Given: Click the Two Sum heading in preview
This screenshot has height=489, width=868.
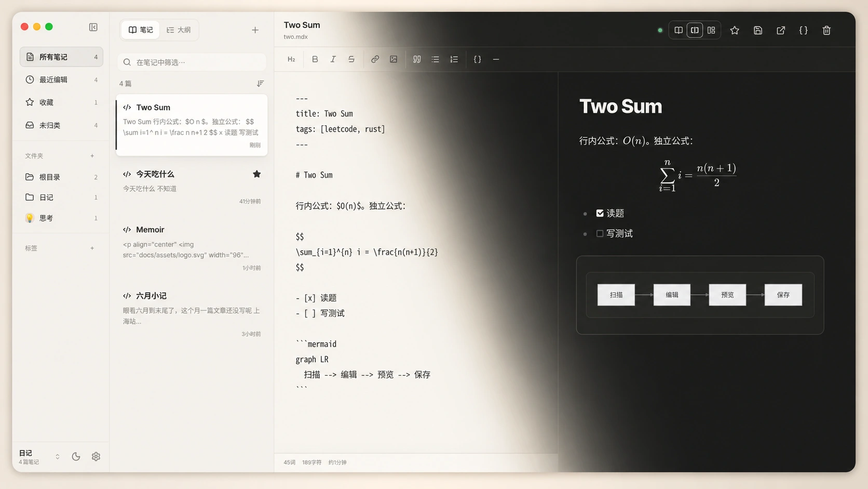Looking at the screenshot, I should point(620,107).
